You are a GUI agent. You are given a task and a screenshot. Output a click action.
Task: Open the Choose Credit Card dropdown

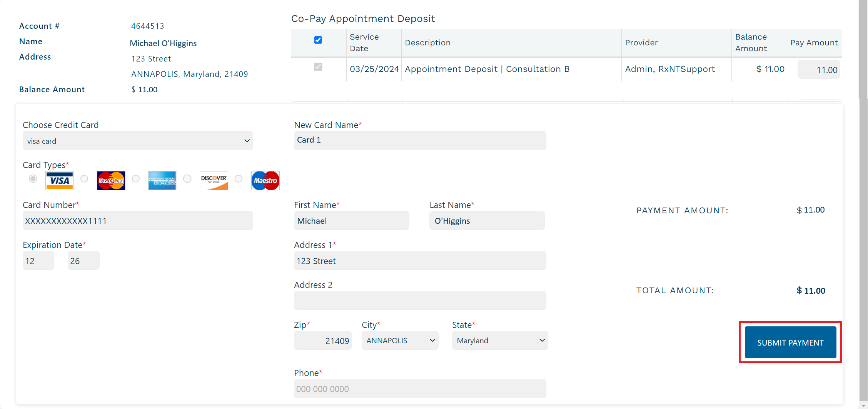(138, 141)
